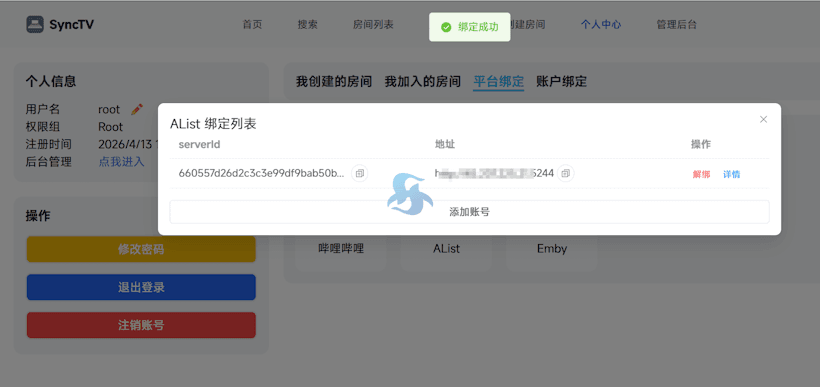This screenshot has width=820, height=387.
Task: Click the SyncTV logo icon
Action: click(x=35, y=25)
